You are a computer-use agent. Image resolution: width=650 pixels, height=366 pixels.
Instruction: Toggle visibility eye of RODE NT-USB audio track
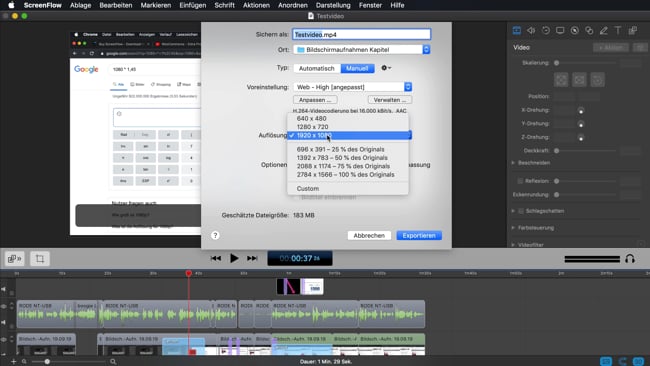(4, 306)
